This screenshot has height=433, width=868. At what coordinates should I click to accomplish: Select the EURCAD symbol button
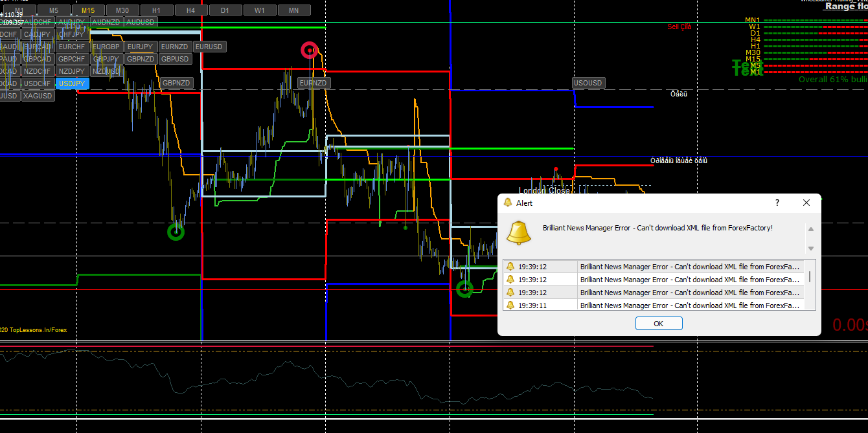(x=38, y=47)
